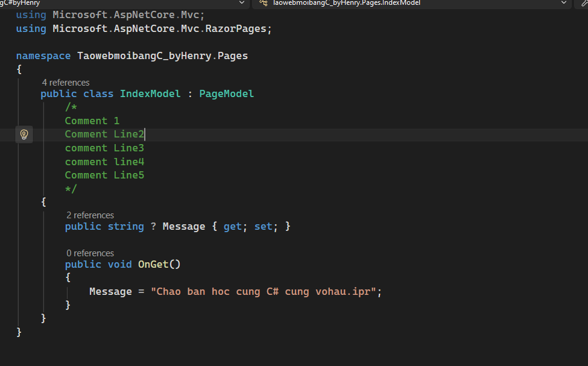Click the Message property name in its declaration
This screenshot has height=366, width=588.
click(184, 226)
